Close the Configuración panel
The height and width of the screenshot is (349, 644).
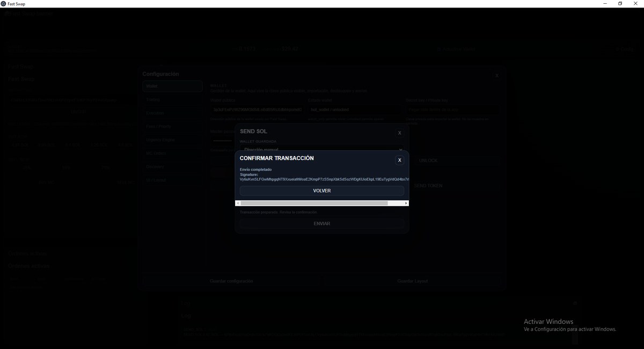coord(497,76)
